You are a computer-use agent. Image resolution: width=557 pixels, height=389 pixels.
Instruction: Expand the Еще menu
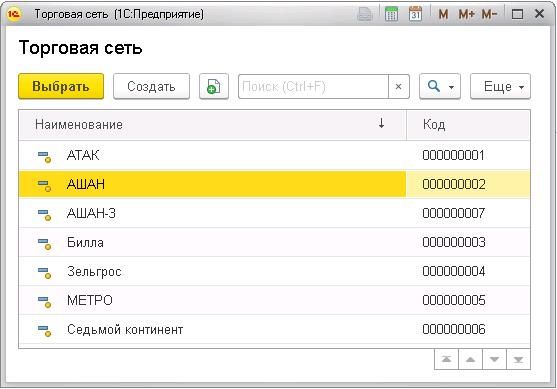500,86
